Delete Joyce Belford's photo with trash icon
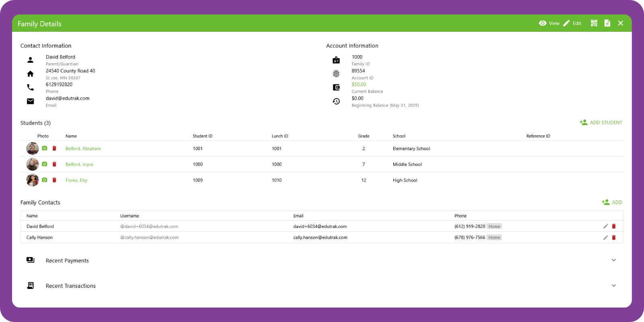This screenshot has width=644, height=322. pos(54,164)
